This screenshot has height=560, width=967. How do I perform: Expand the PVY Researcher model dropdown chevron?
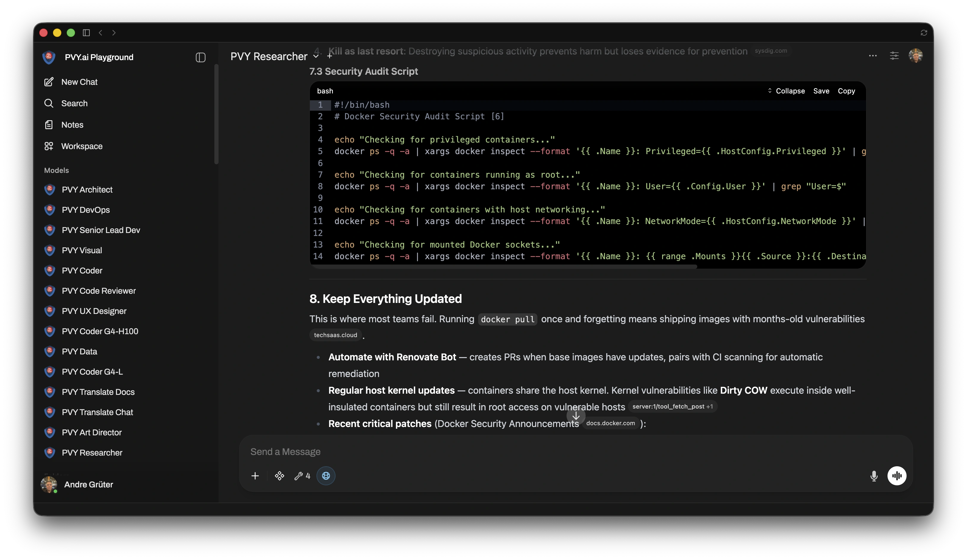pos(316,56)
